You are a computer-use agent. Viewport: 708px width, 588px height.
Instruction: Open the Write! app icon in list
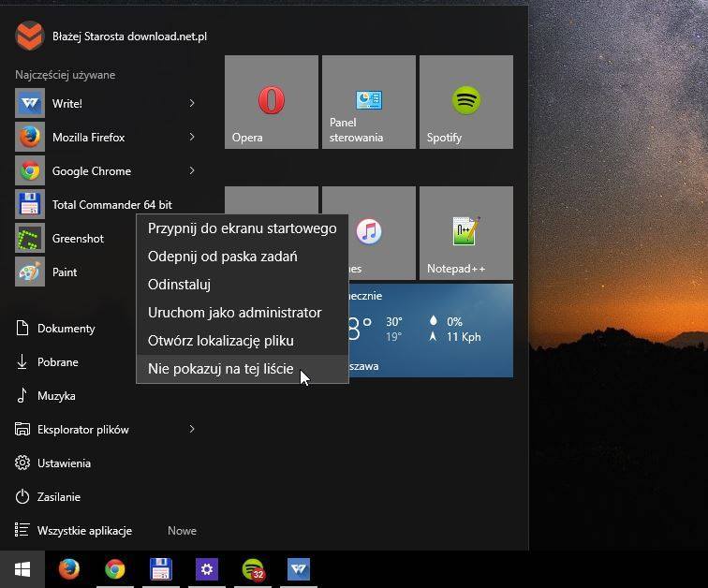[30, 103]
